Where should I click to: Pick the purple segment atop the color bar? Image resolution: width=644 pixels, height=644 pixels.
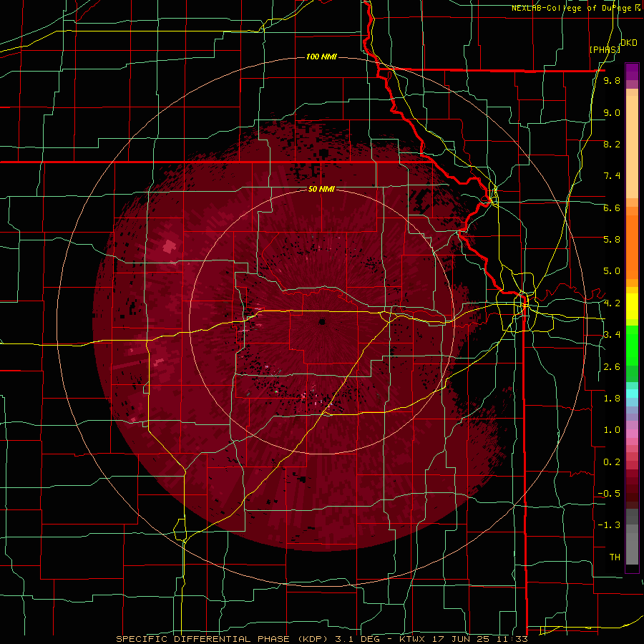tap(632, 72)
